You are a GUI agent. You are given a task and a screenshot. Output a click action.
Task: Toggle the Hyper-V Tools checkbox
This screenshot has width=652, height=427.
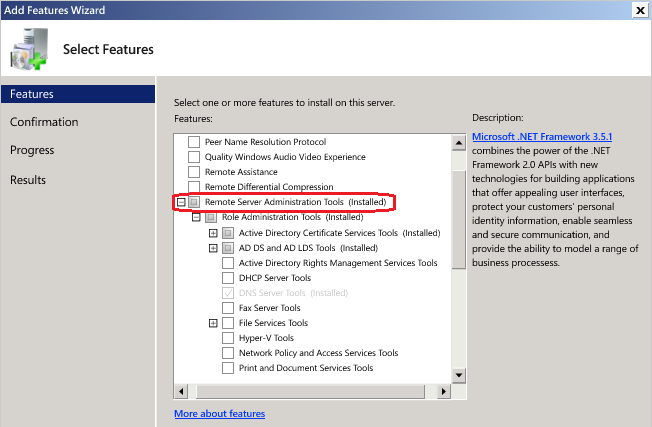click(x=228, y=338)
